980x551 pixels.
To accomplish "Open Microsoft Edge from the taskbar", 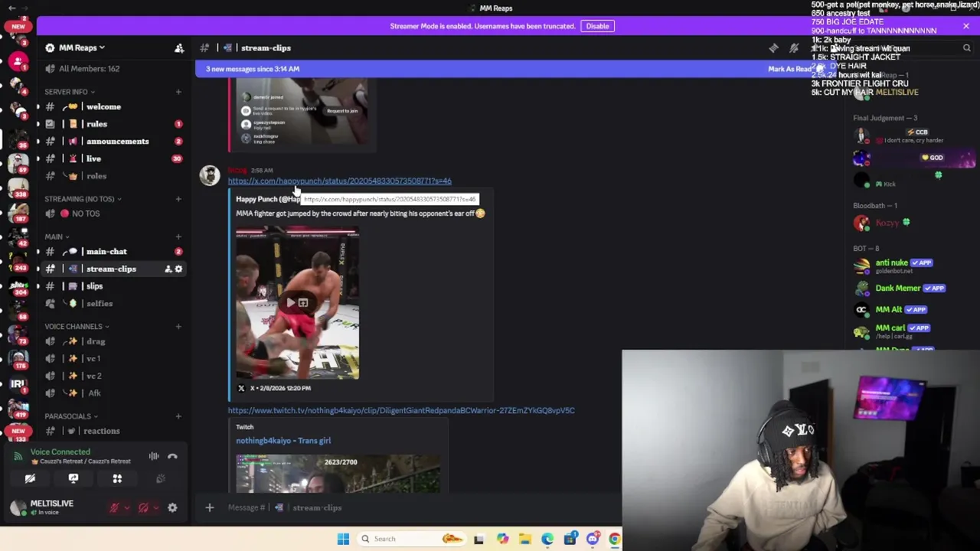I will pyautogui.click(x=547, y=539).
